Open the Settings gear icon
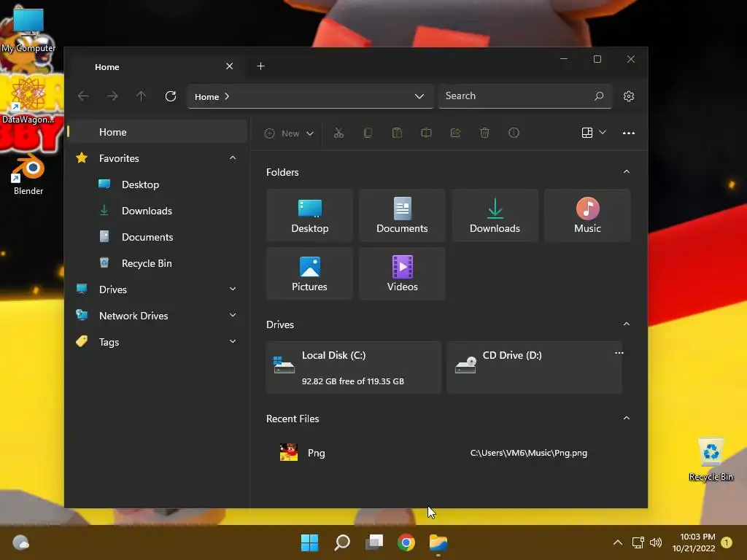Screen dimensions: 747x560 tap(629, 96)
